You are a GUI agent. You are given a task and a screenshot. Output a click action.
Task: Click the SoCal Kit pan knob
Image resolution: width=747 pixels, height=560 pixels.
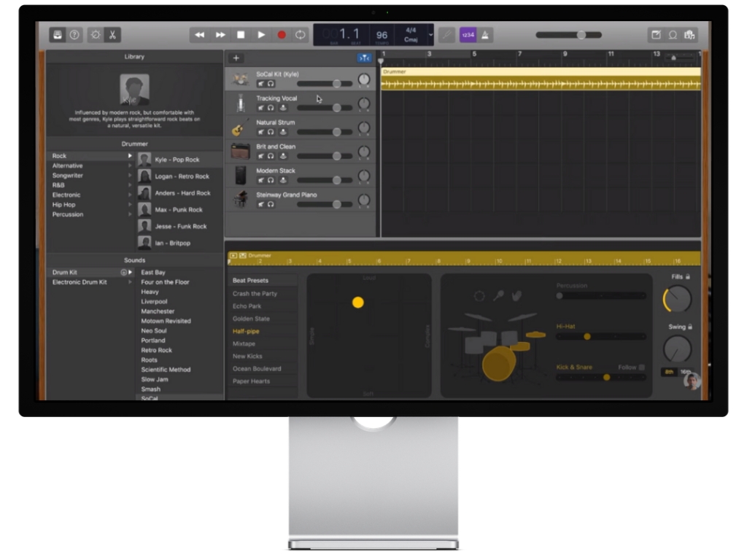pyautogui.click(x=363, y=79)
